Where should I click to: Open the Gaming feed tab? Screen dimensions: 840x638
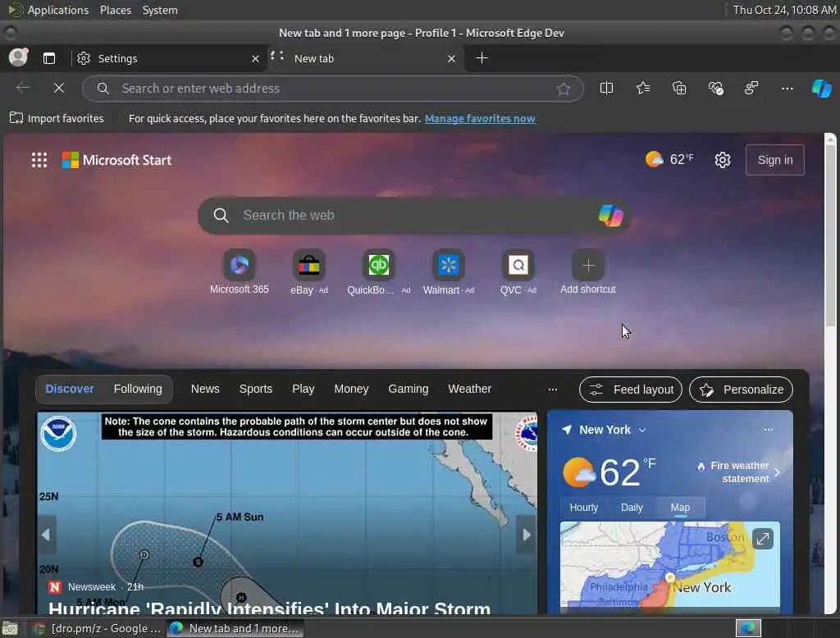[409, 389]
